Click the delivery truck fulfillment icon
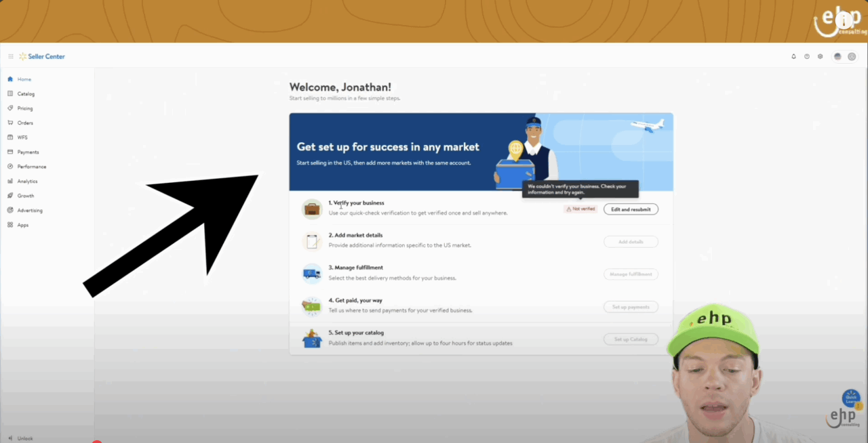868x443 pixels. [x=312, y=274]
